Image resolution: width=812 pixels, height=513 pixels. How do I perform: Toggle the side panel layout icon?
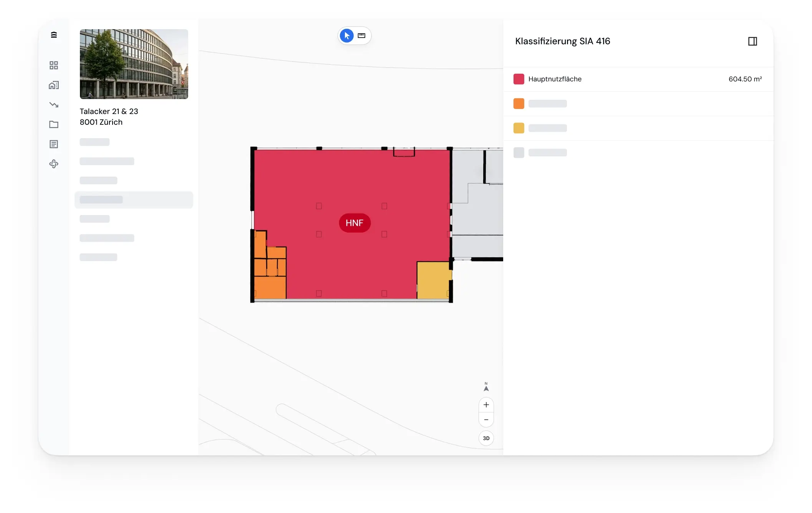(x=752, y=41)
